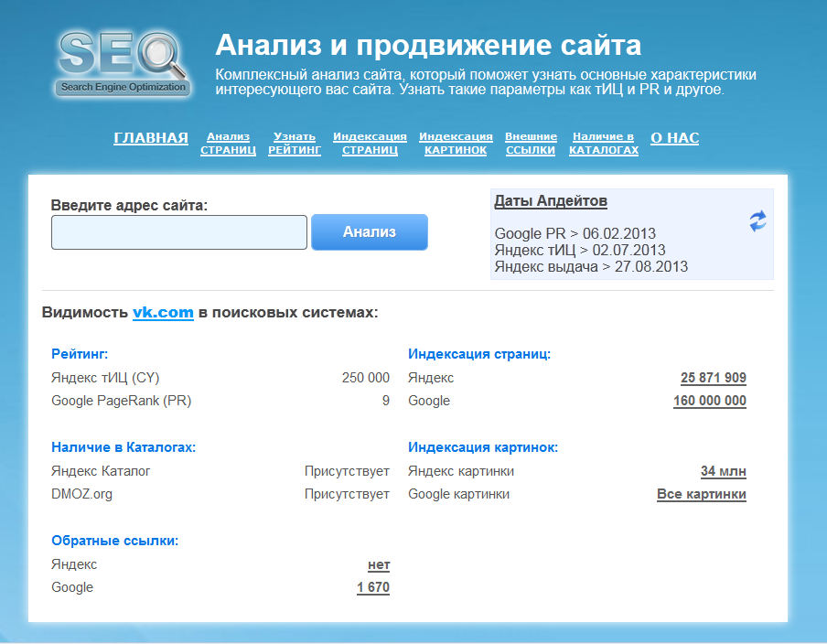The image size is (827, 644).
Task: Select Индексация СТРАНИЦ in navigation
Action: pyautogui.click(x=370, y=144)
